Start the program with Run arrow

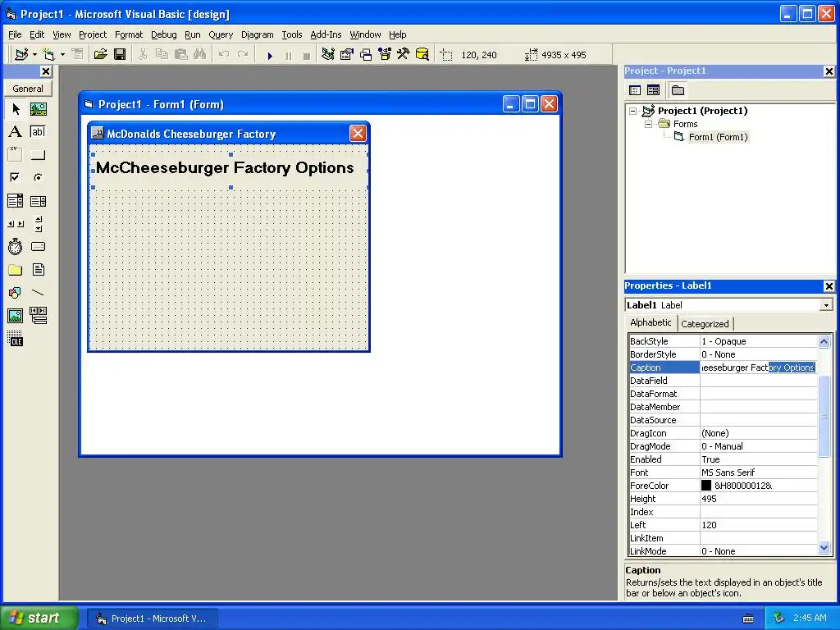(x=270, y=55)
